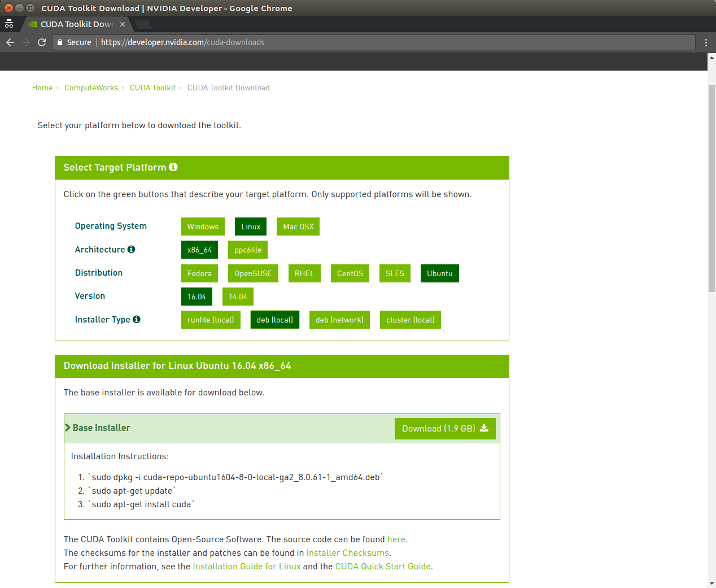Select the Linux operating system
Image resolution: width=716 pixels, height=588 pixels.
(251, 227)
